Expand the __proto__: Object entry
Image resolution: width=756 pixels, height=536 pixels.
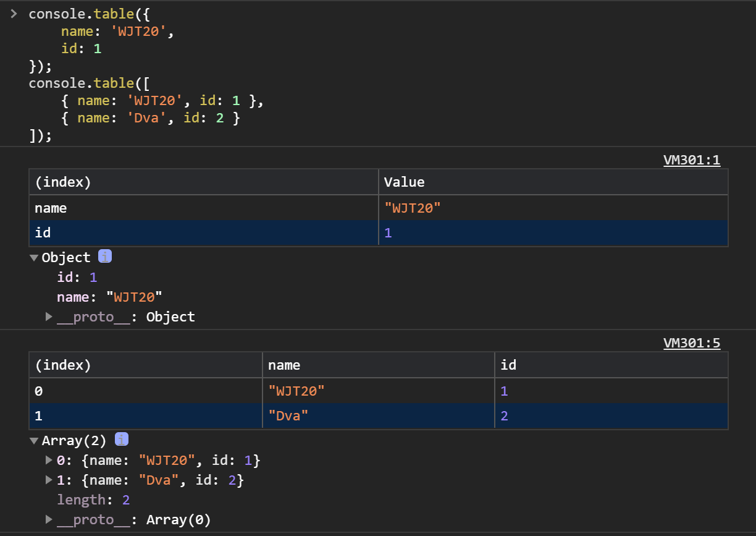[x=49, y=317]
